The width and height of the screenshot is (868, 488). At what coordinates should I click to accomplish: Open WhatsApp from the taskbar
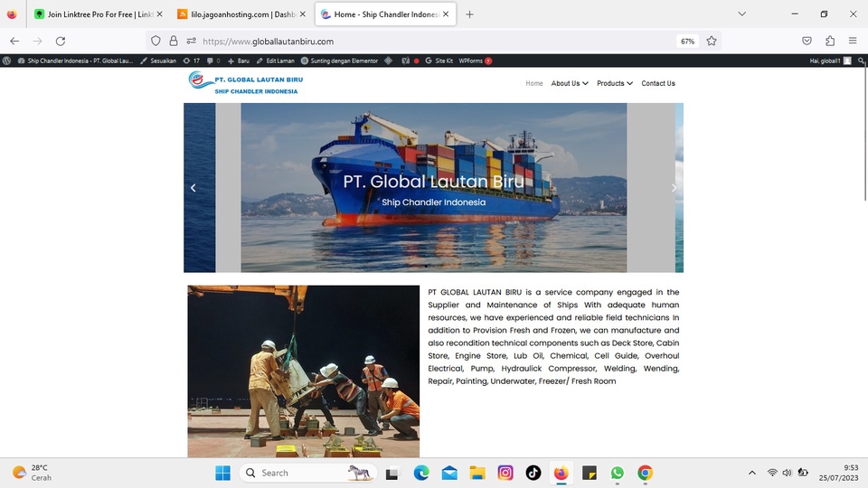point(618,473)
